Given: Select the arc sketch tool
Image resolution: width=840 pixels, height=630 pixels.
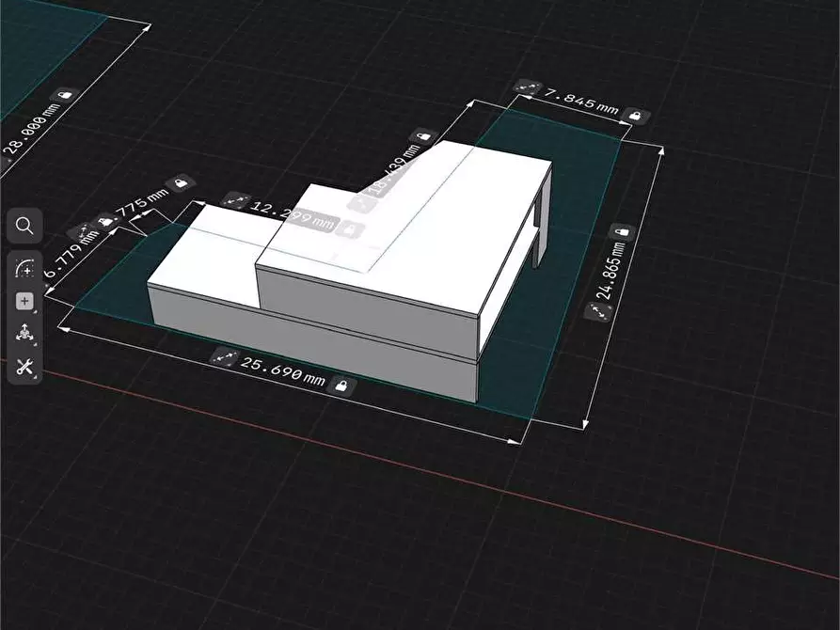Looking at the screenshot, I should click(x=24, y=269).
